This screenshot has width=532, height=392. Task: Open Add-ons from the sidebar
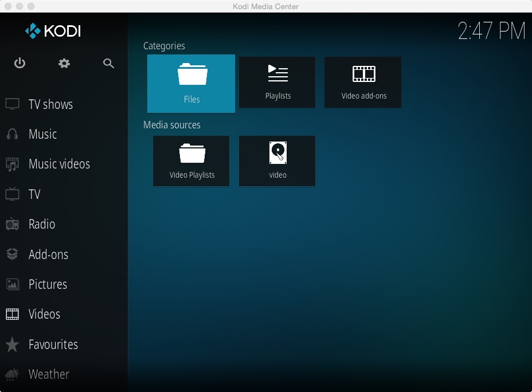48,254
